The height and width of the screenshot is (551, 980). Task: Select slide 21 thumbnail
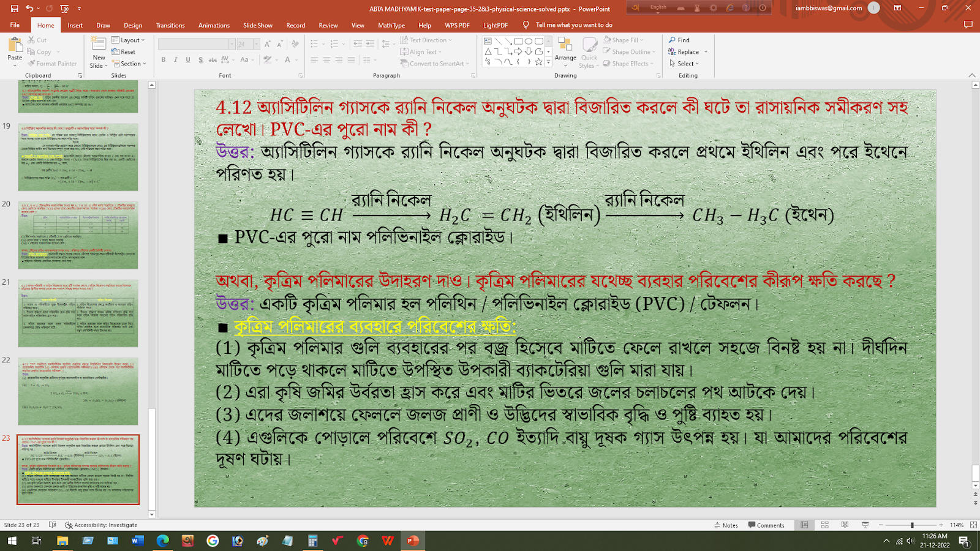[78, 313]
